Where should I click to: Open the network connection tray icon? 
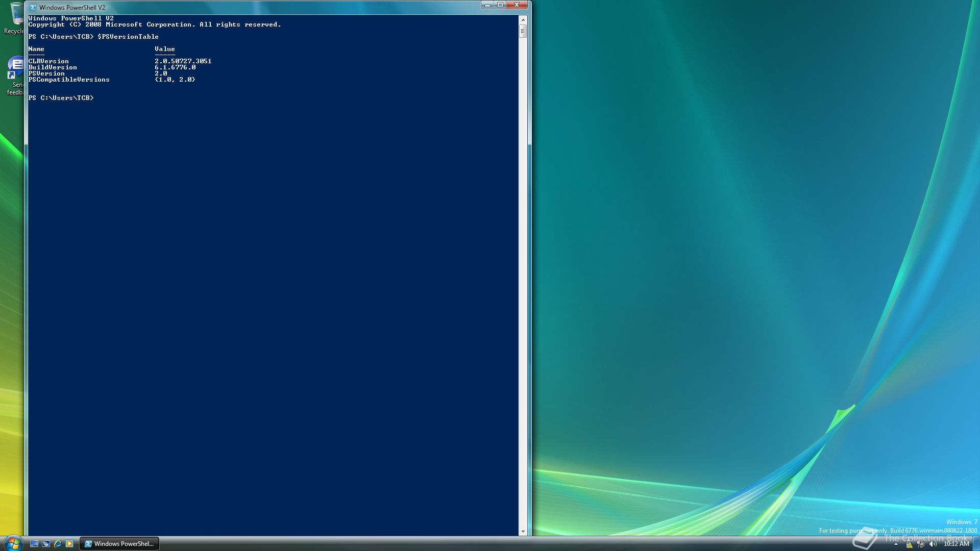[921, 544]
